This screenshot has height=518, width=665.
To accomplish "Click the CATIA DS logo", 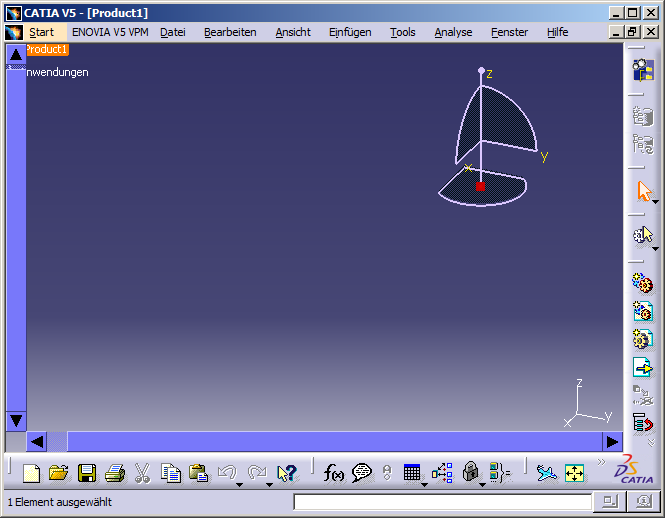I will tap(634, 469).
